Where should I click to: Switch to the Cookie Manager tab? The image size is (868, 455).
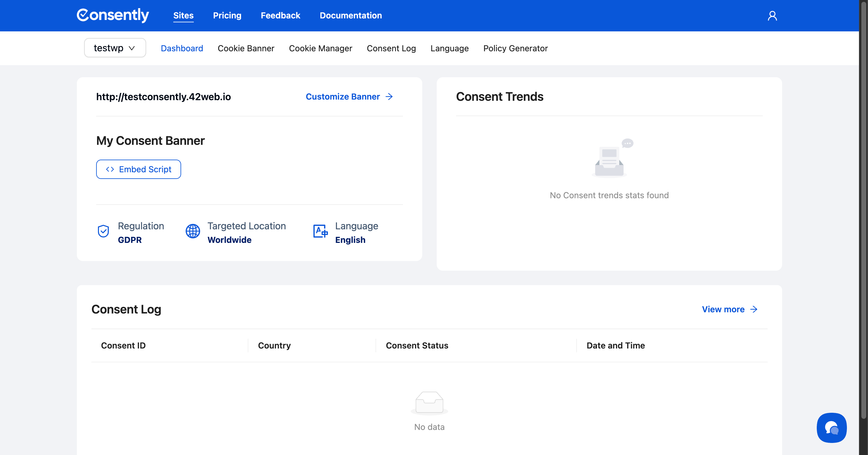pos(320,48)
